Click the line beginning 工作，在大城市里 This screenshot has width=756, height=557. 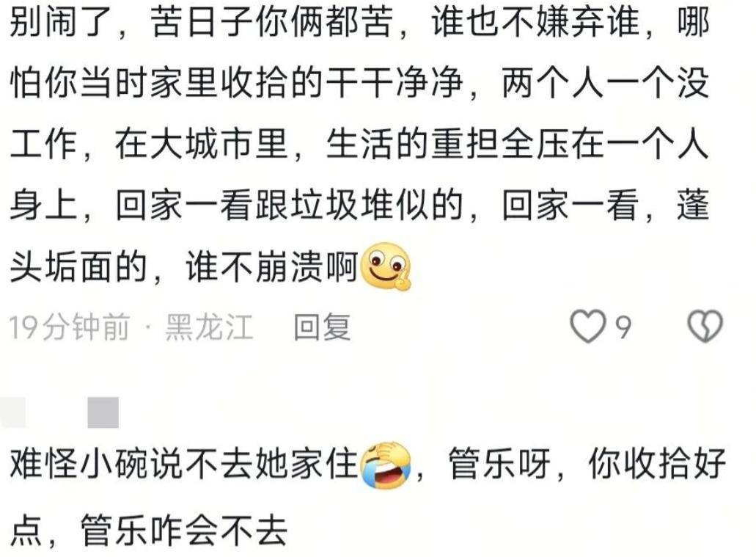coord(360,144)
